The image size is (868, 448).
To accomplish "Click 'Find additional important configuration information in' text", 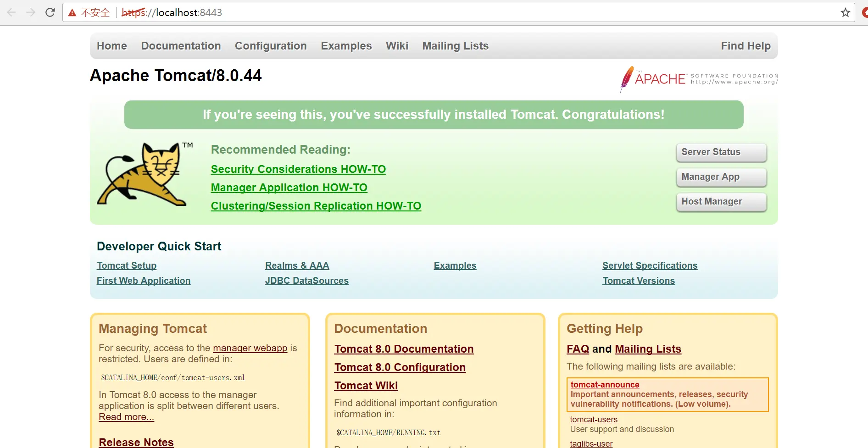I will tap(415, 409).
